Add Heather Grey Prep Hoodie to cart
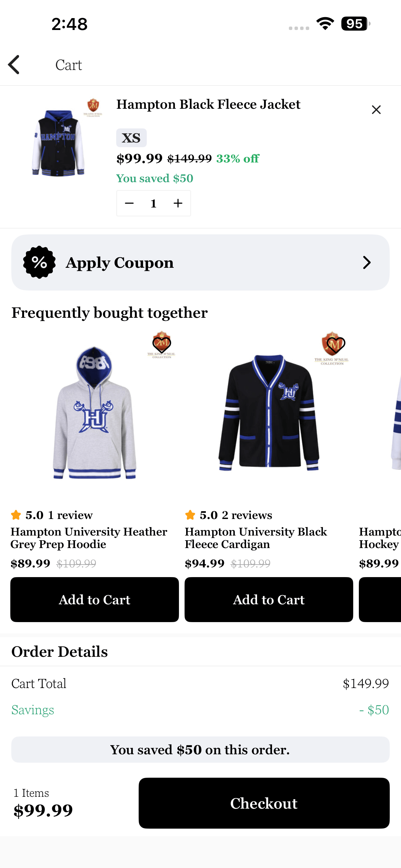 click(94, 600)
